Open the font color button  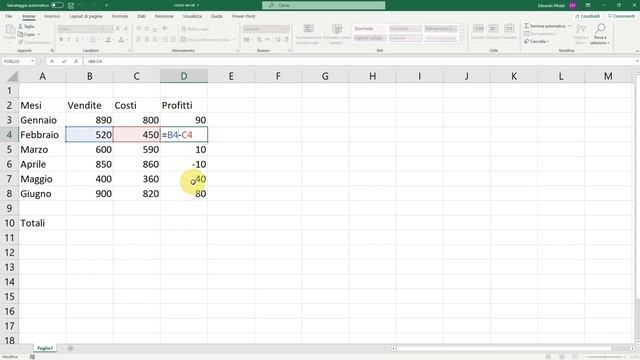(121, 40)
